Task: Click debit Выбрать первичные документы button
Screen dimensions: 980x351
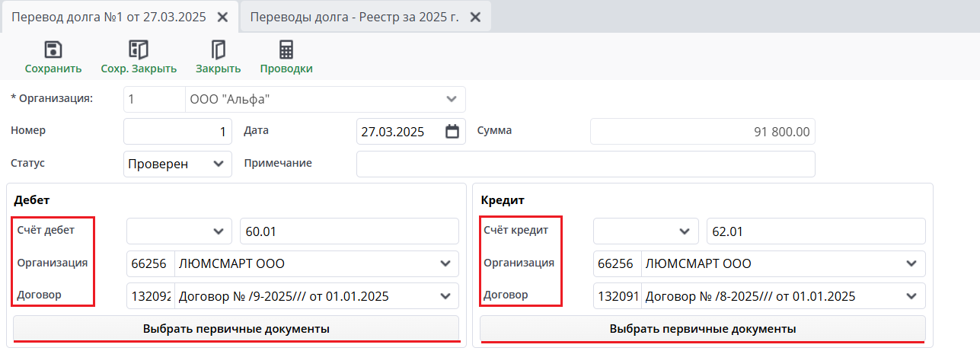Action: click(x=236, y=329)
